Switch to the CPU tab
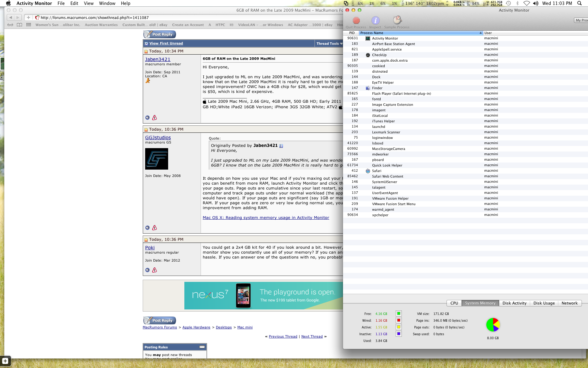The width and height of the screenshot is (588, 368). click(454, 303)
